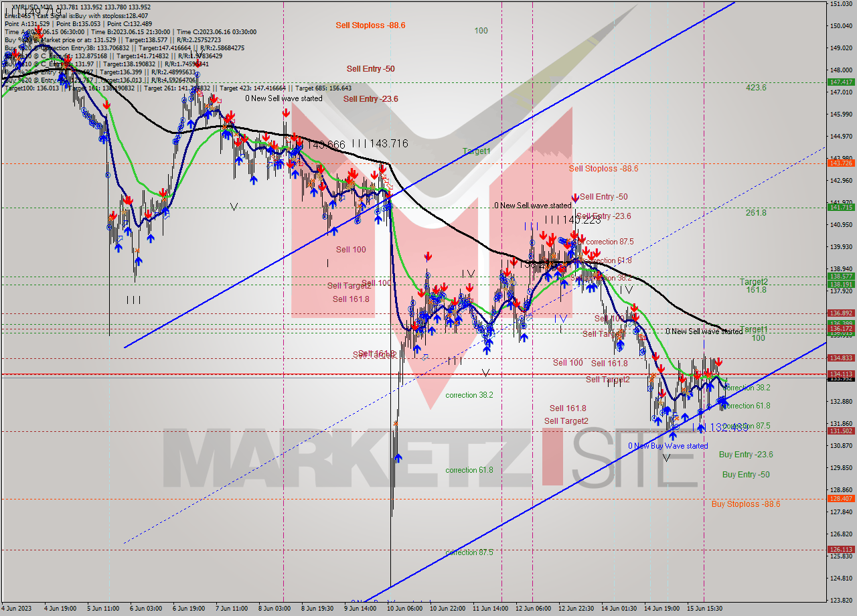Click the 123.820 price axis value
This screenshot has height=616, width=857.
pos(841,600)
